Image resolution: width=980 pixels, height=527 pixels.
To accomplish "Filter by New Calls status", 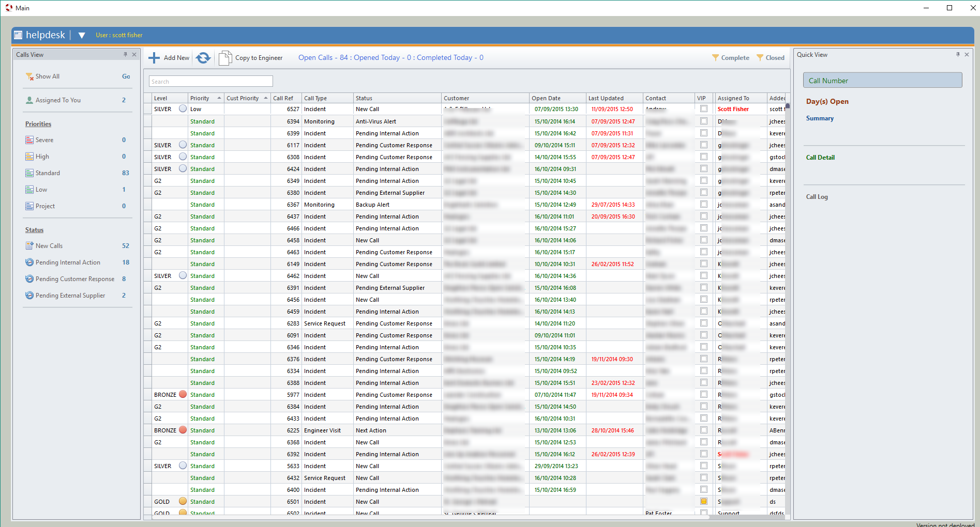I will coord(49,246).
